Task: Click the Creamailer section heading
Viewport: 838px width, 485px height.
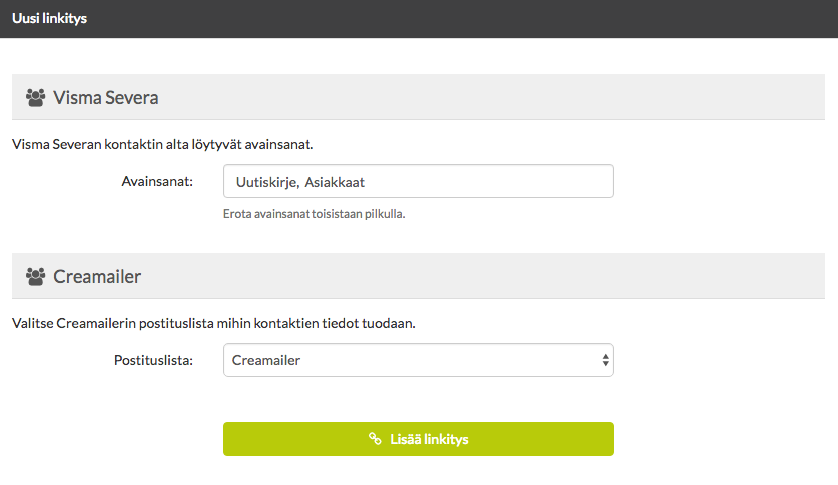Action: pyautogui.click(x=97, y=276)
